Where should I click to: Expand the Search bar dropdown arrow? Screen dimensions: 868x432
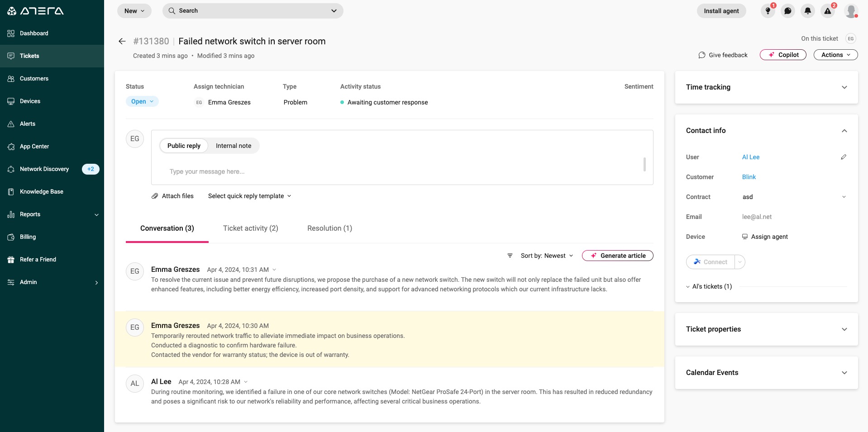(x=334, y=11)
